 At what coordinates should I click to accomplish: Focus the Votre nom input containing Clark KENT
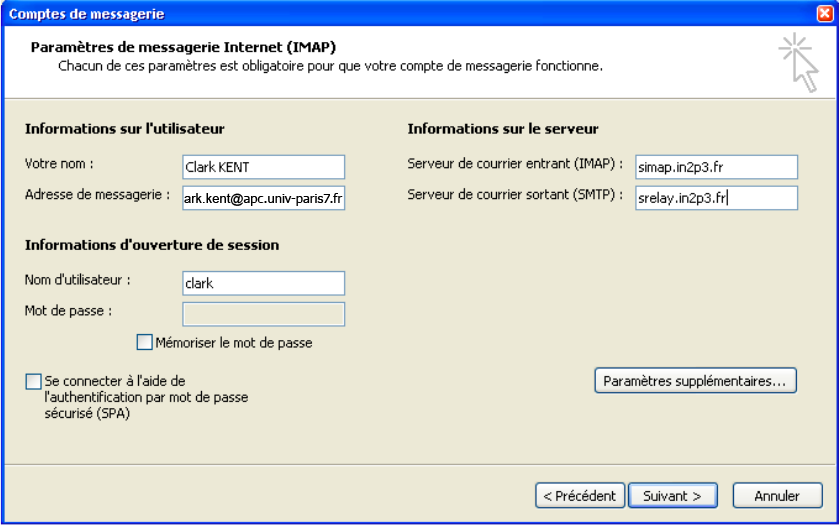click(264, 167)
